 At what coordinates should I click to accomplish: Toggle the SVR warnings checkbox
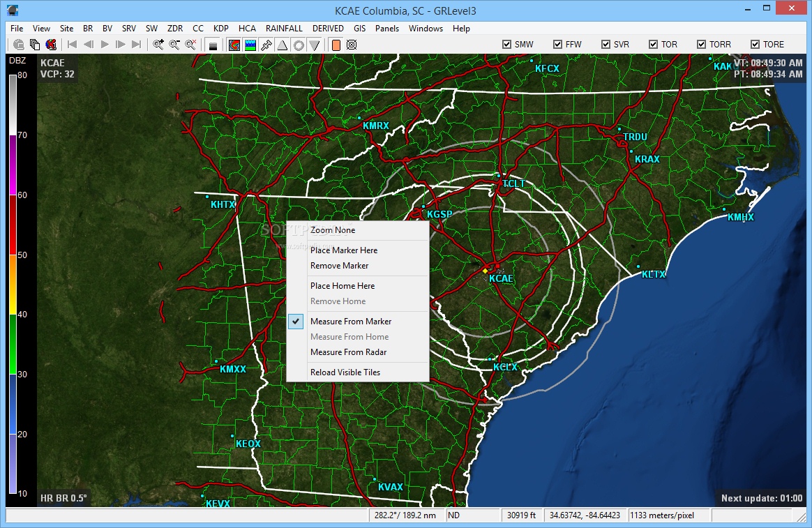coord(606,45)
